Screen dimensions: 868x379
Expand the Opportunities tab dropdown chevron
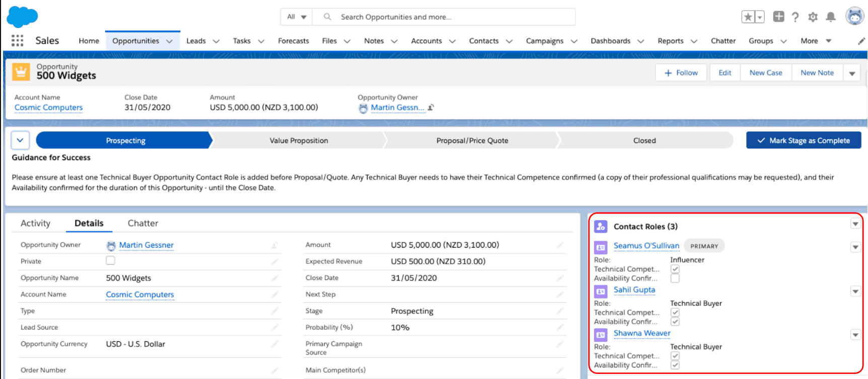pyautogui.click(x=169, y=41)
